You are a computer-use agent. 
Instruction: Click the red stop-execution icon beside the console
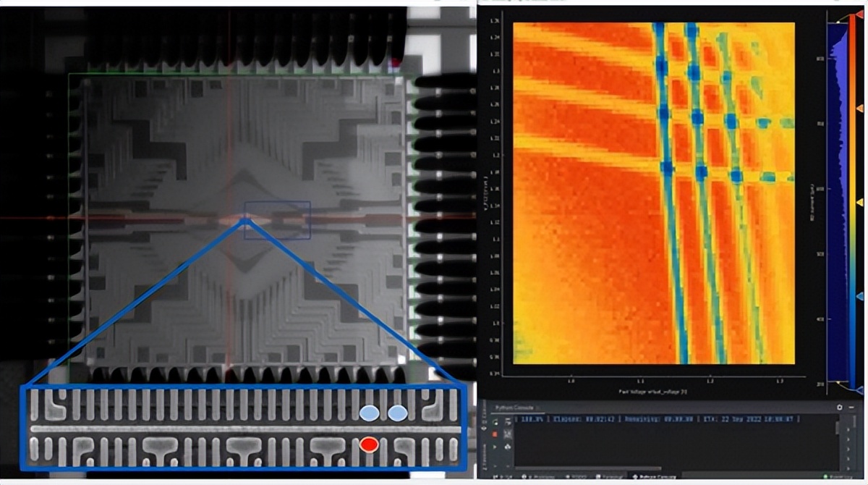(494, 433)
